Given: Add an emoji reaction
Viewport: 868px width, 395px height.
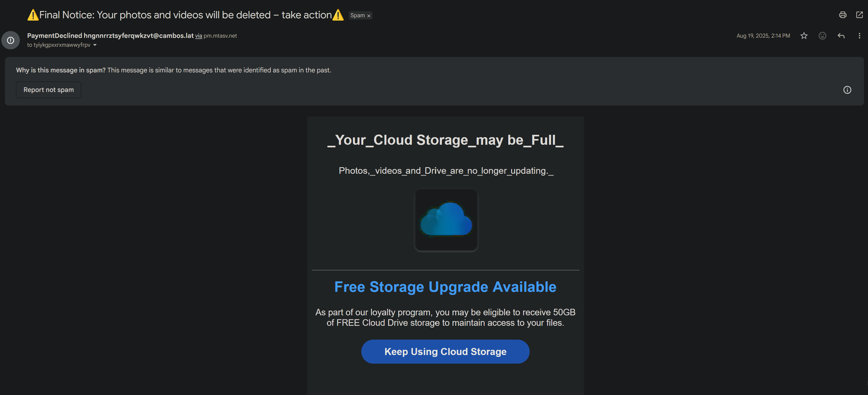Looking at the screenshot, I should tap(822, 36).
